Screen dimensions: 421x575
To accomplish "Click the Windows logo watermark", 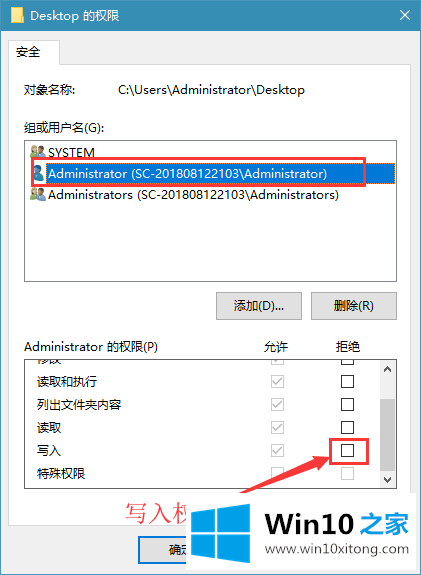I will pyautogui.click(x=220, y=534).
